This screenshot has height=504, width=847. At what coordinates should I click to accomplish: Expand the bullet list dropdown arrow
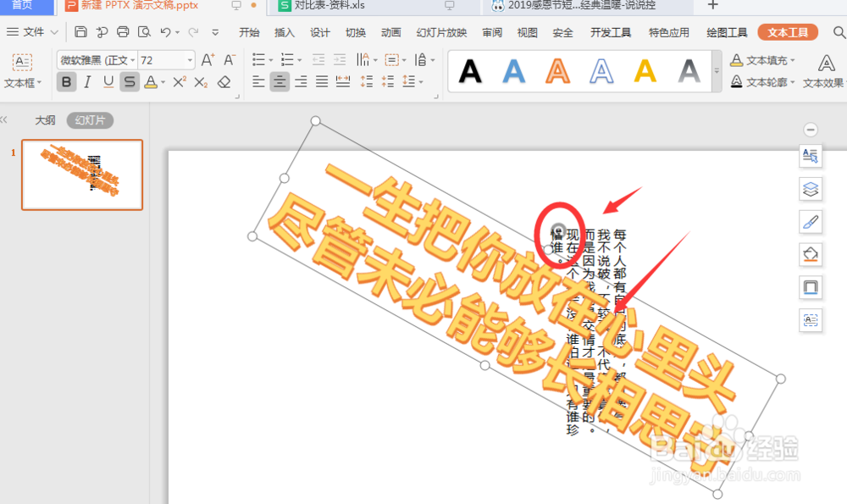[271, 60]
